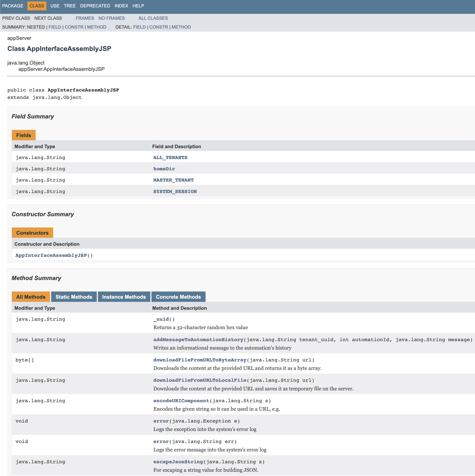Switch to the FRAMES view
Screen dimensions: 475x476
(85, 18)
